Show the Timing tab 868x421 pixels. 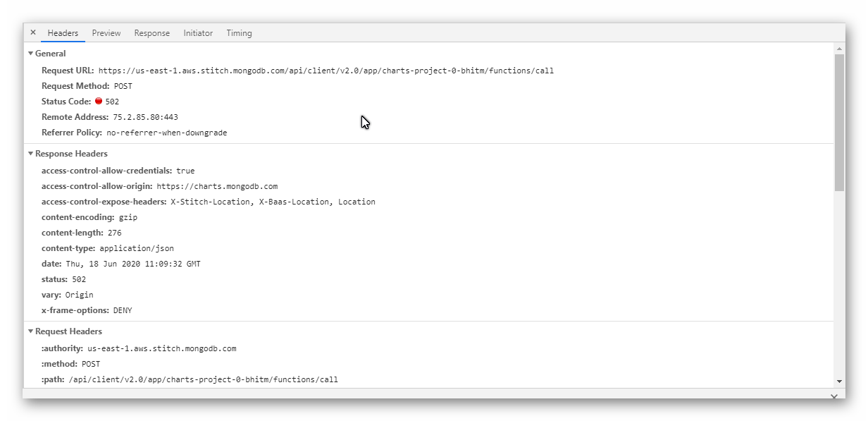tap(239, 33)
